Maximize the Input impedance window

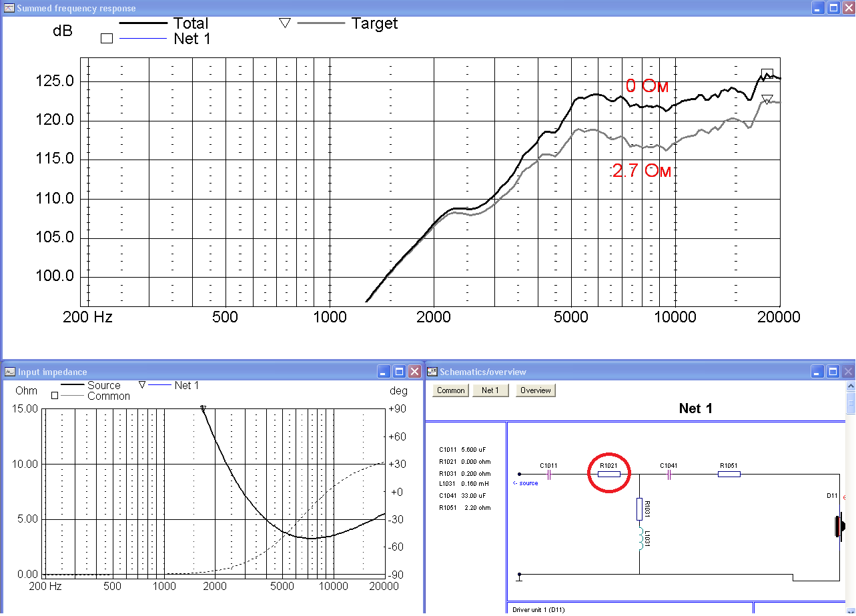(399, 372)
